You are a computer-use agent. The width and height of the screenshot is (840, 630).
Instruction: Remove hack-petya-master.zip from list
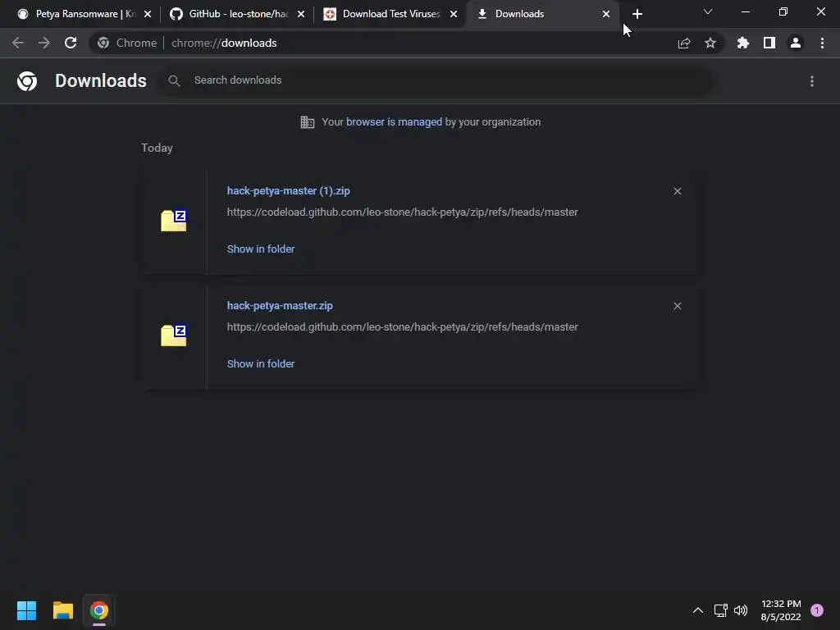tap(677, 306)
